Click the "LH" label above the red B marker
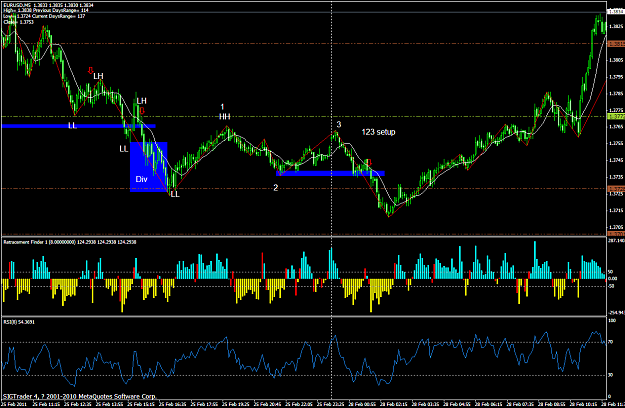The width and height of the screenshot is (625, 408). (142, 101)
